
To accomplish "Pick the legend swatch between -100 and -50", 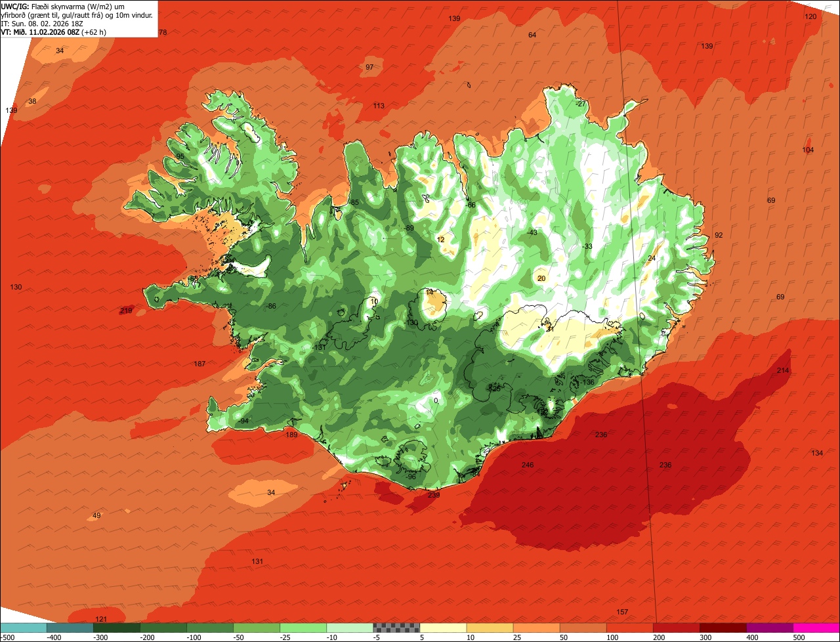I will 210,628.
